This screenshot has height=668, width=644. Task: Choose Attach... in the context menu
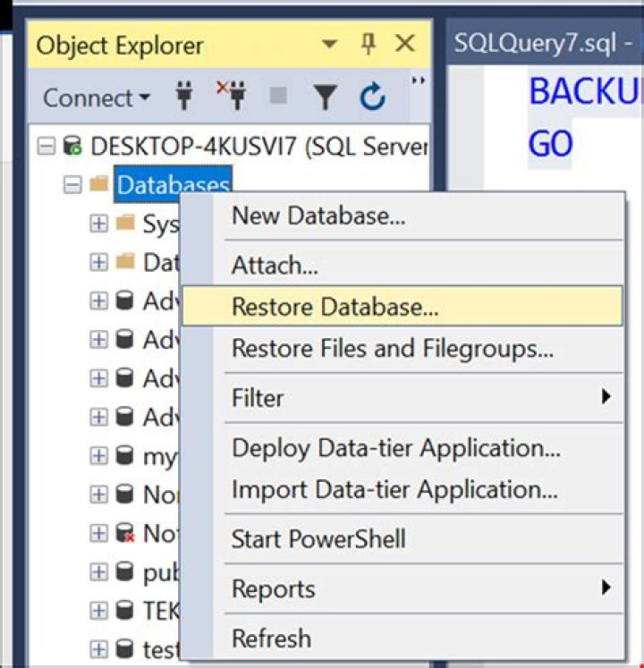click(x=275, y=266)
